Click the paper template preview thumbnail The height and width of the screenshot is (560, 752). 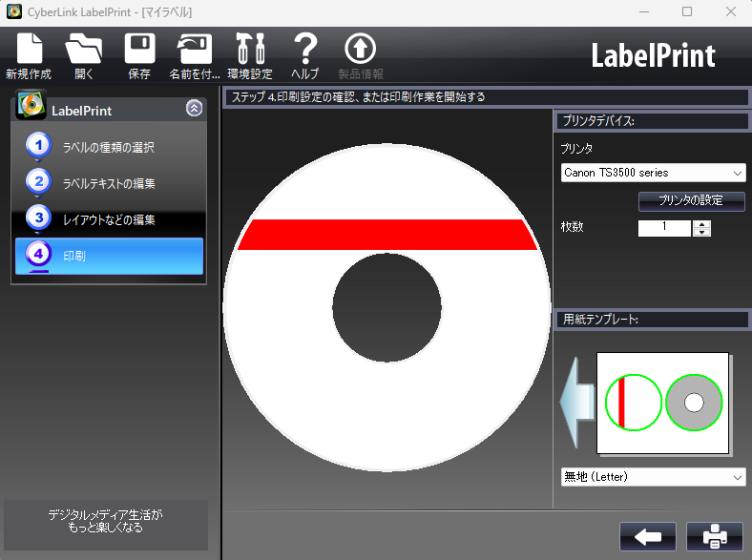663,403
